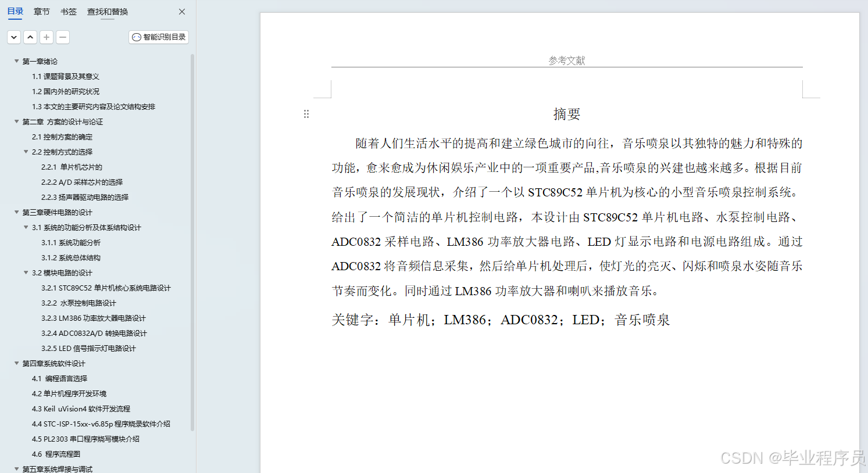Viewport: 868px width, 473px height.
Task: Collapse 第二章 方案的设计与论证
Action: point(16,121)
